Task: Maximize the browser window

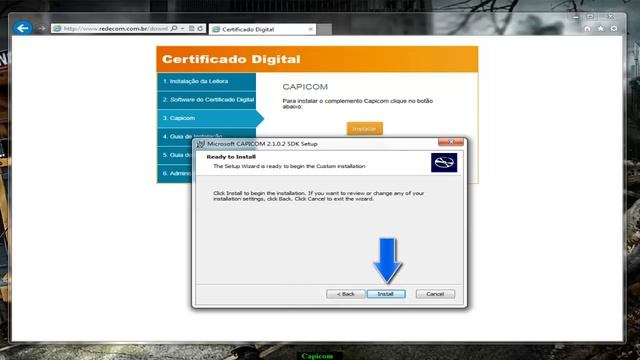Action: click(x=590, y=17)
